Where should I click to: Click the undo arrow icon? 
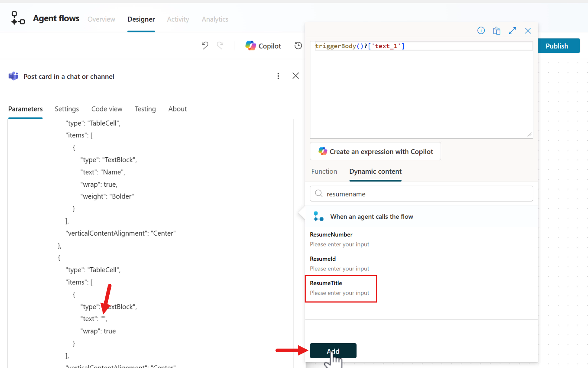pyautogui.click(x=205, y=45)
